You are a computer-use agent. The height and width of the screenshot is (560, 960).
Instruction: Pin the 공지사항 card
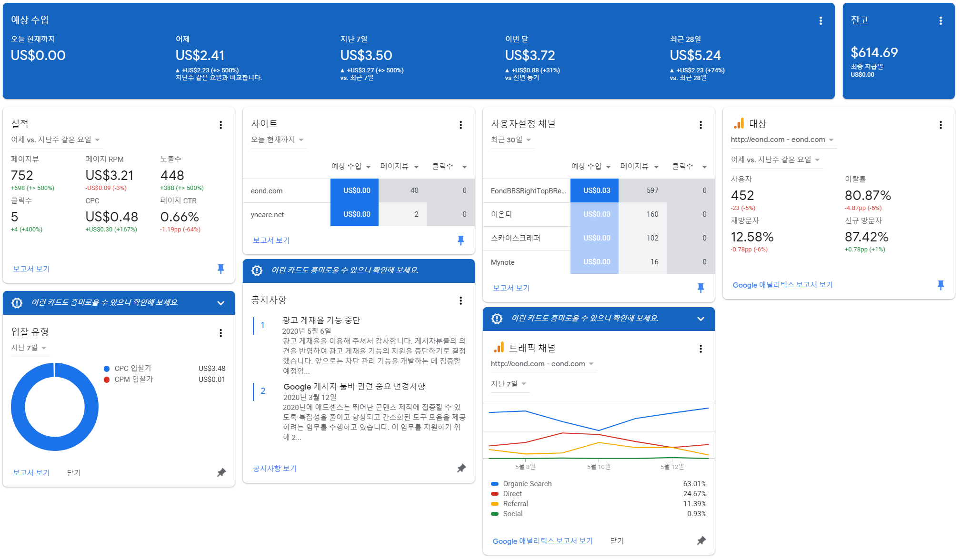pyautogui.click(x=461, y=468)
